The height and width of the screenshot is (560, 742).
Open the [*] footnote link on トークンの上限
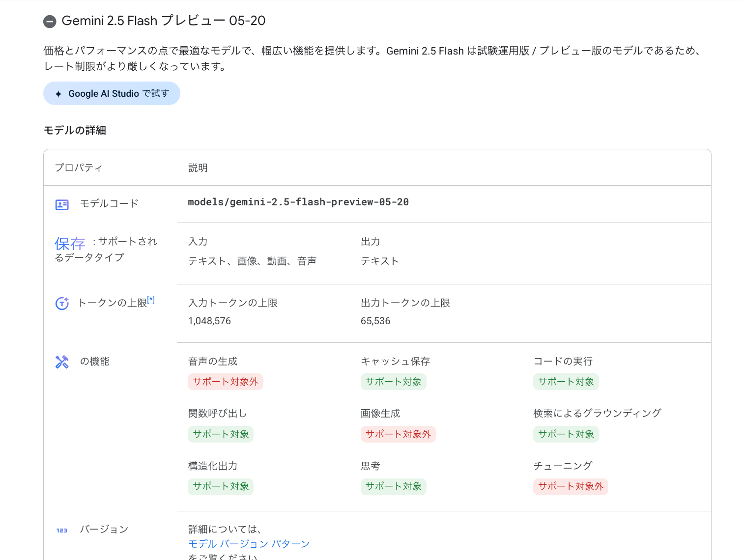point(151,300)
